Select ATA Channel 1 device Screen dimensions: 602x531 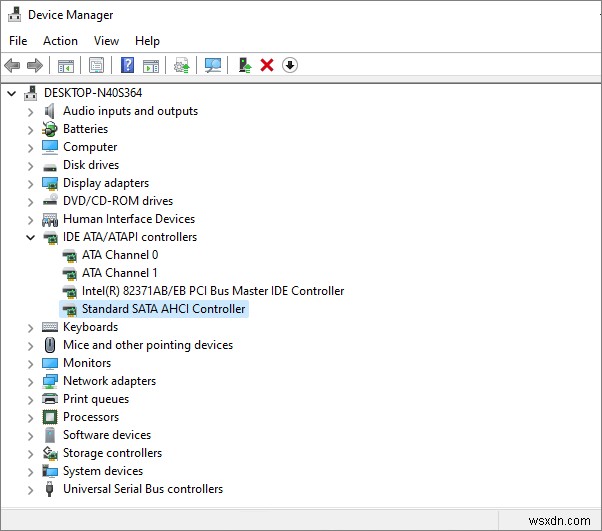119,273
